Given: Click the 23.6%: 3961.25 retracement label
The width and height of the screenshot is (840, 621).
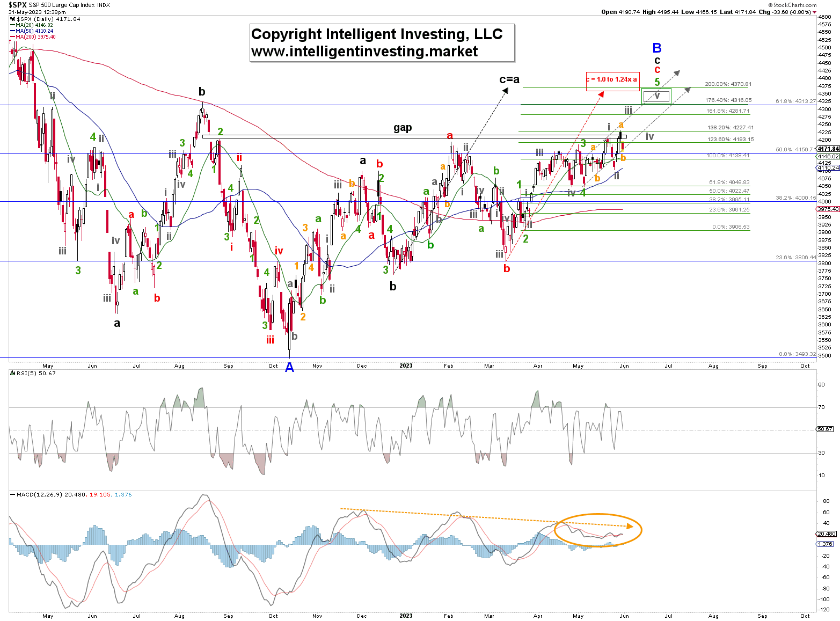Looking at the screenshot, I should [x=729, y=210].
